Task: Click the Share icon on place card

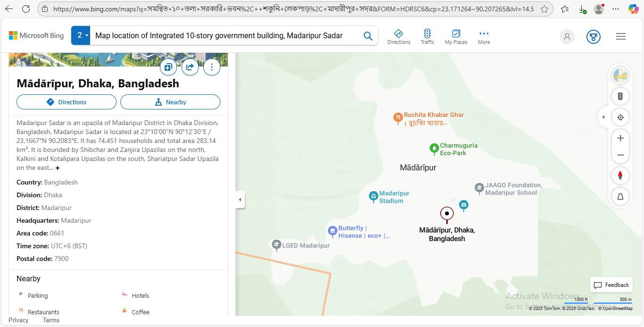Action: pyautogui.click(x=190, y=67)
